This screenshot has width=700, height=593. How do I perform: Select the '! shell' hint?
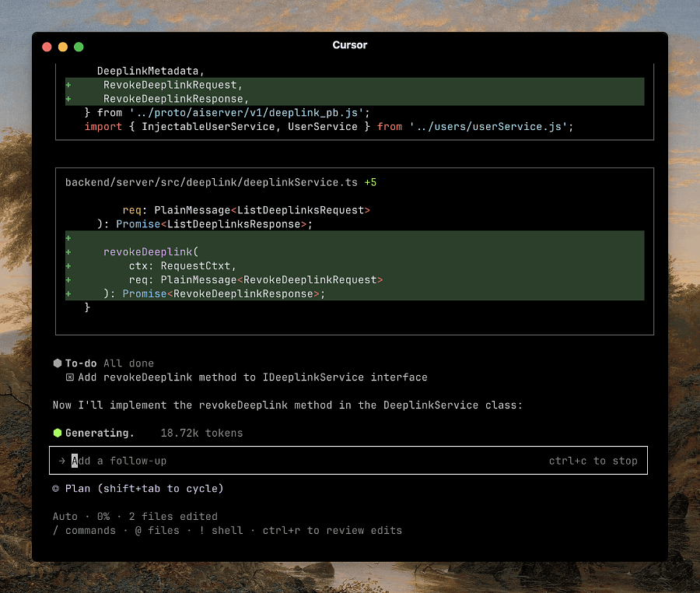pyautogui.click(x=220, y=531)
